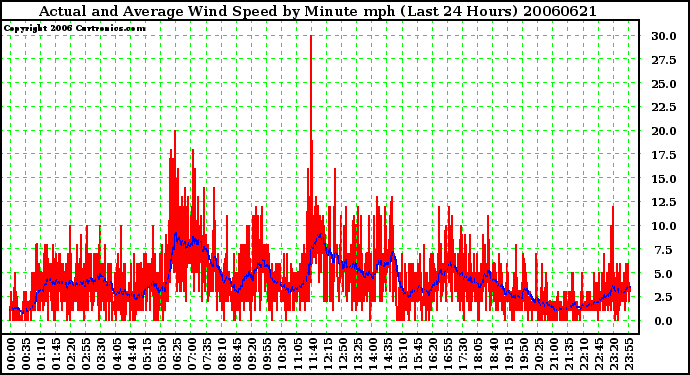Click the 09:55 time label
The image size is (690, 375).
(x=267, y=354)
